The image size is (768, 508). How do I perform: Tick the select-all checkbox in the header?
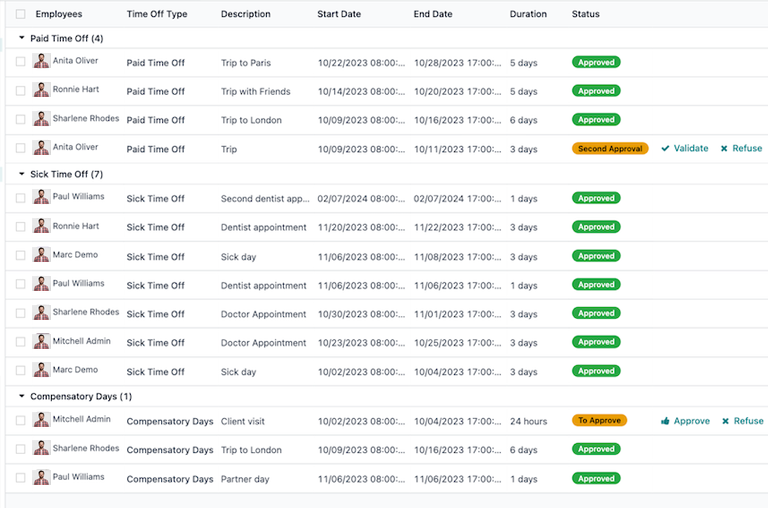21,15
